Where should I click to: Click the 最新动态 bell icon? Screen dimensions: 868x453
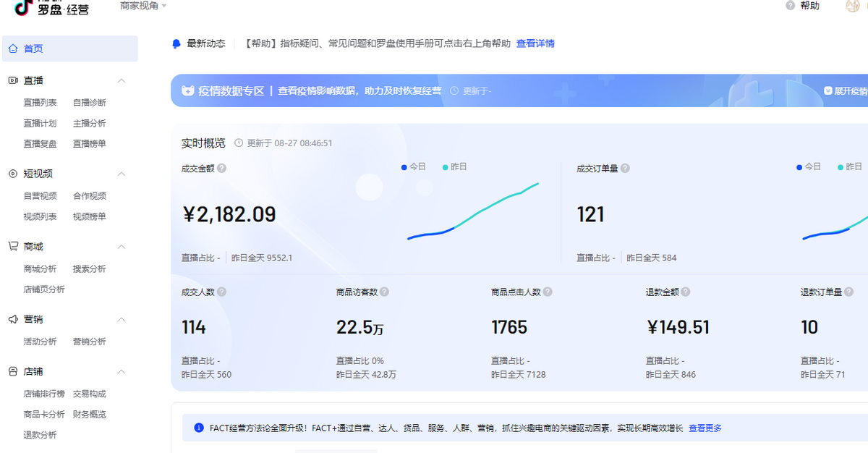click(176, 43)
